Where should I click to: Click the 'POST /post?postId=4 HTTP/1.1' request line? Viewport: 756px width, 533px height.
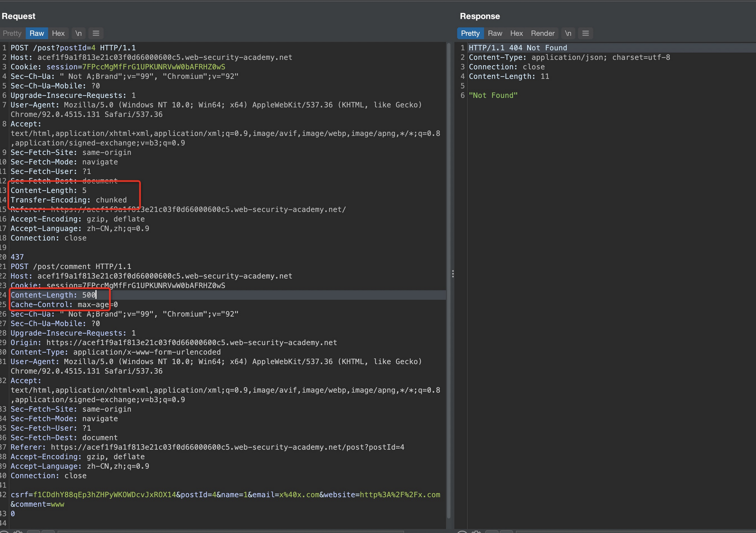(73, 48)
